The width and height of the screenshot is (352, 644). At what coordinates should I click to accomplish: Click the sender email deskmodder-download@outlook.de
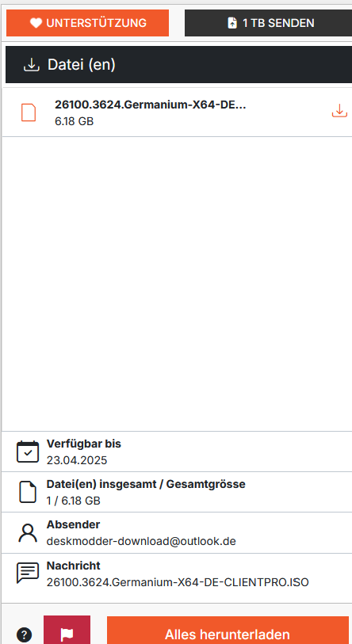click(141, 541)
